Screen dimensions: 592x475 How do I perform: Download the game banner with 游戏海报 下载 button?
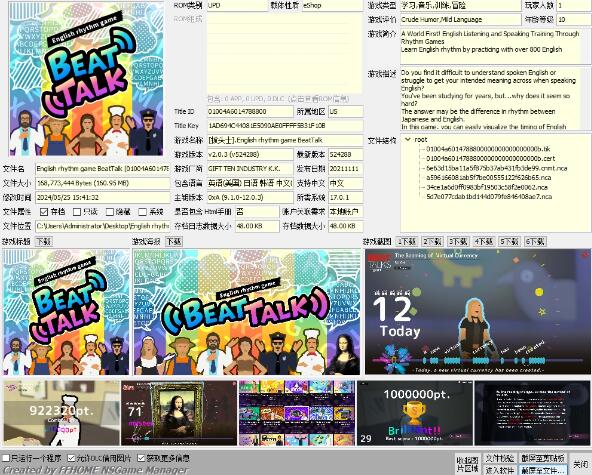pyautogui.click(x=174, y=242)
